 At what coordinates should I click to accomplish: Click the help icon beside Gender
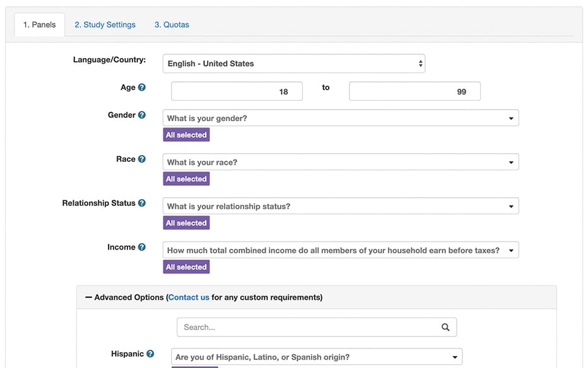(142, 115)
